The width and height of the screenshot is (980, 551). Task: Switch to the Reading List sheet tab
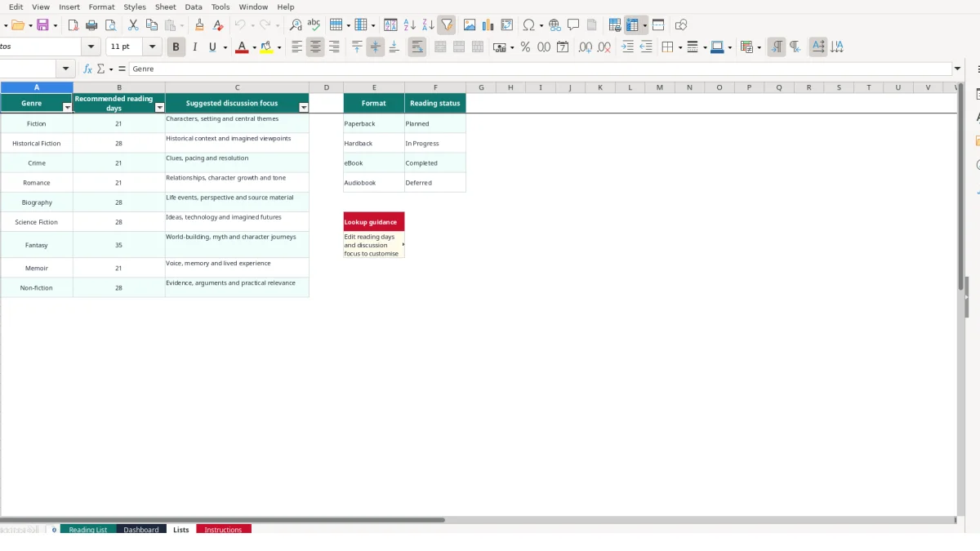(88, 530)
